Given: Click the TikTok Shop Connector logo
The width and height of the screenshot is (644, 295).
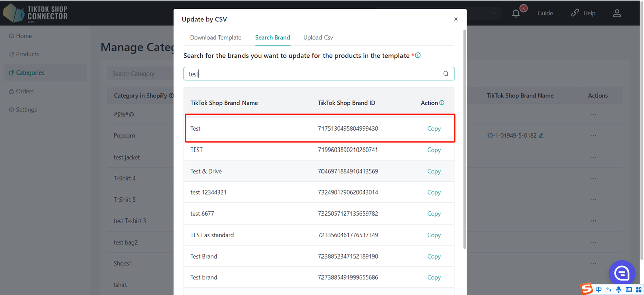Looking at the screenshot, I should click(x=35, y=13).
